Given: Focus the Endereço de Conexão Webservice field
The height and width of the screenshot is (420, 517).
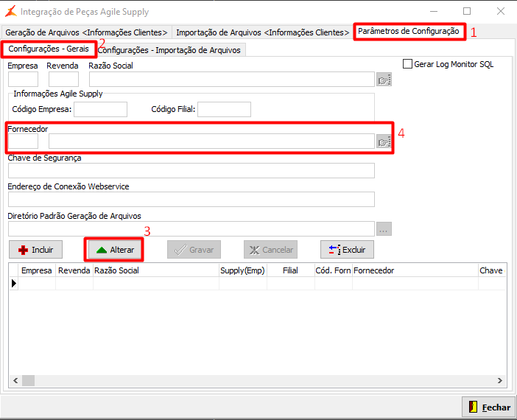Looking at the screenshot, I should 191,199.
